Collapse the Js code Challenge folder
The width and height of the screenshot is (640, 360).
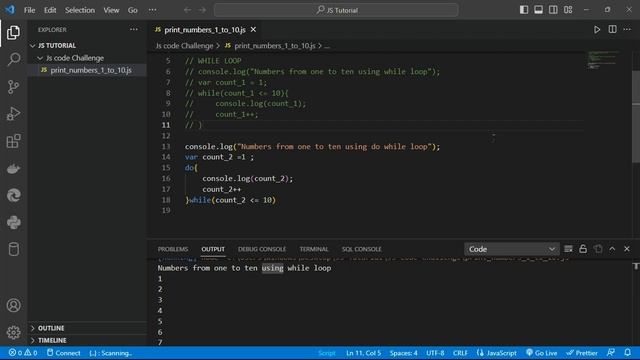87,58
